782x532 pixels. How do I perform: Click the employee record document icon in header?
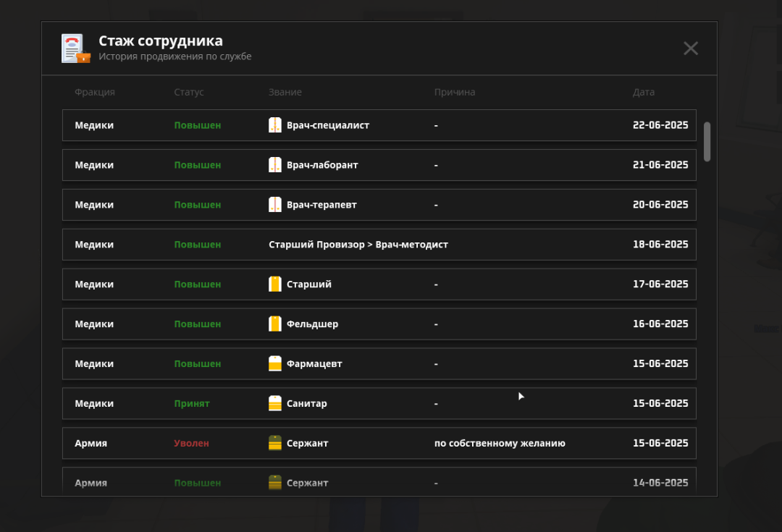click(x=75, y=48)
